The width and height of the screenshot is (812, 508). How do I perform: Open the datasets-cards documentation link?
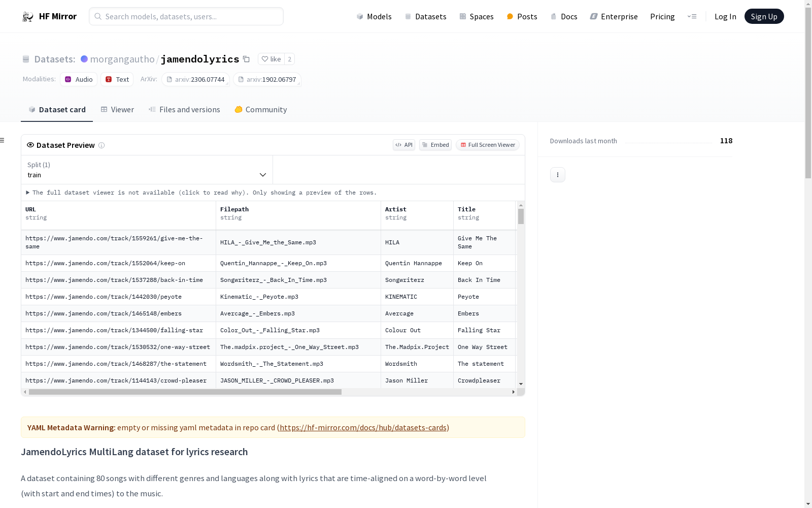pos(363,428)
